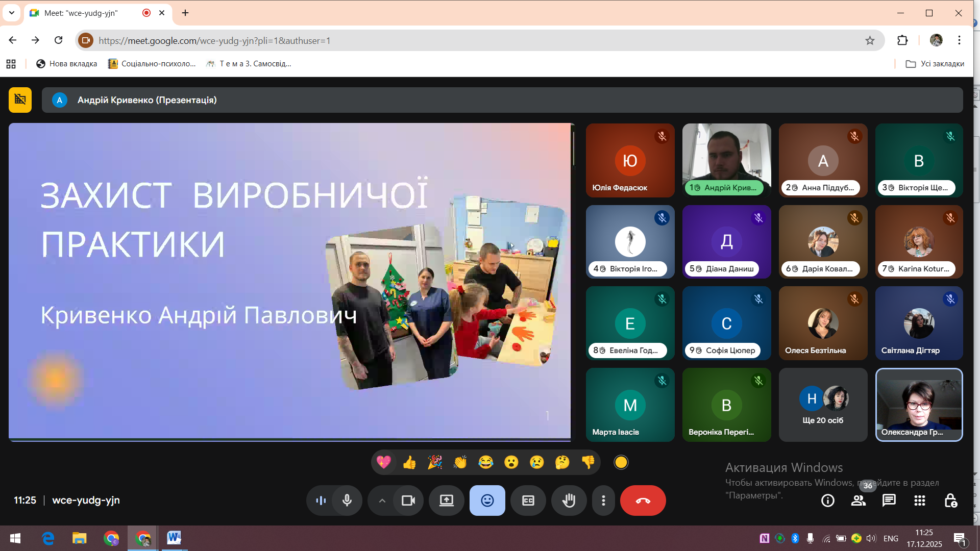The image size is (980, 551).
Task: Send a thumbs up reaction
Action: (409, 462)
